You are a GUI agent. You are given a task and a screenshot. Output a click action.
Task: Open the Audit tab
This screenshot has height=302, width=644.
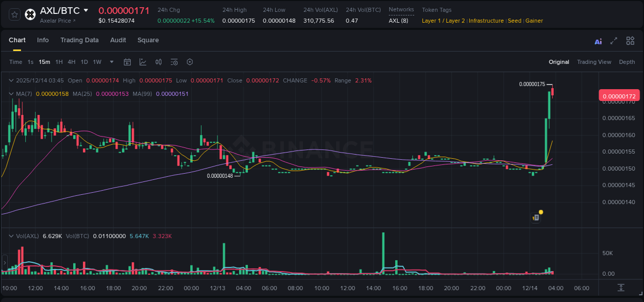point(118,40)
